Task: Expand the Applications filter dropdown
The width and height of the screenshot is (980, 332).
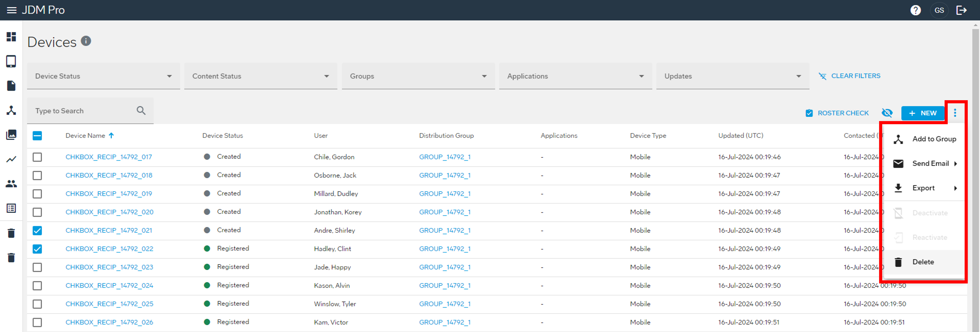Action: tap(575, 76)
